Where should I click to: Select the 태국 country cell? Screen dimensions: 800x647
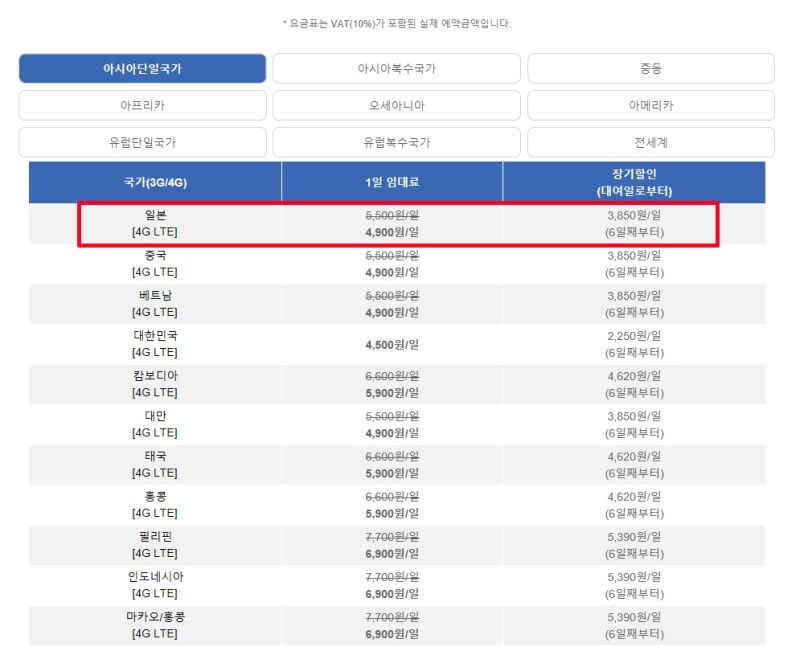(155, 465)
